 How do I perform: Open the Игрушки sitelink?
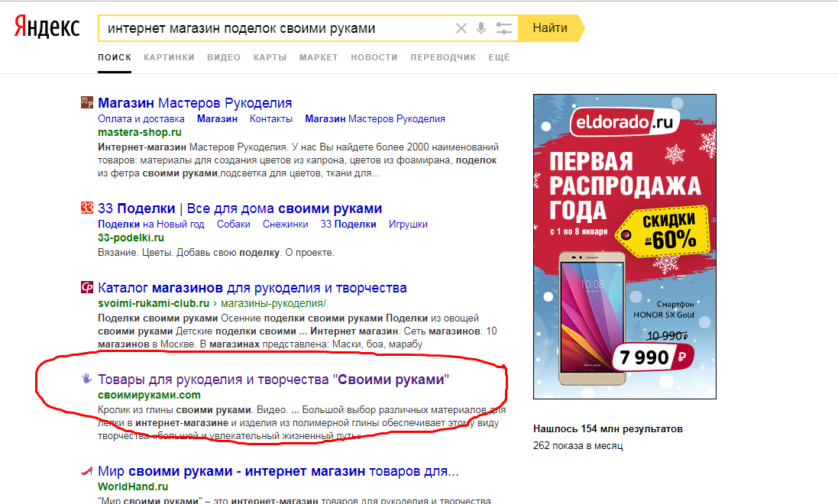pos(409,224)
